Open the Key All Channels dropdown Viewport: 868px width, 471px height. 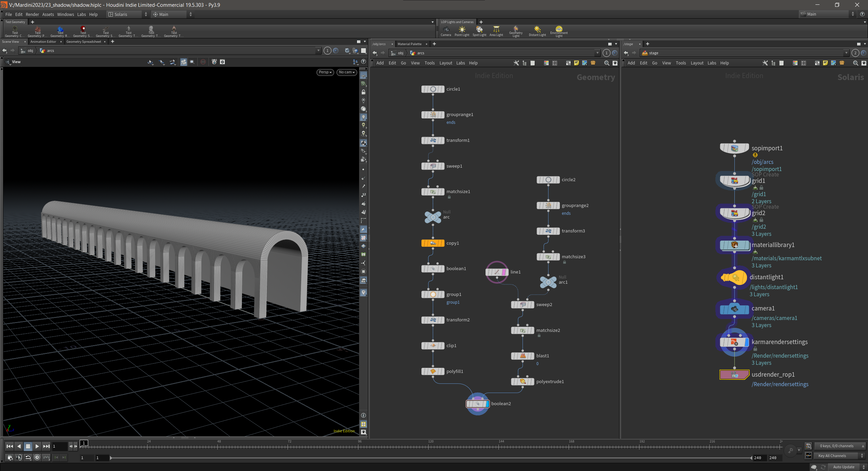point(840,456)
